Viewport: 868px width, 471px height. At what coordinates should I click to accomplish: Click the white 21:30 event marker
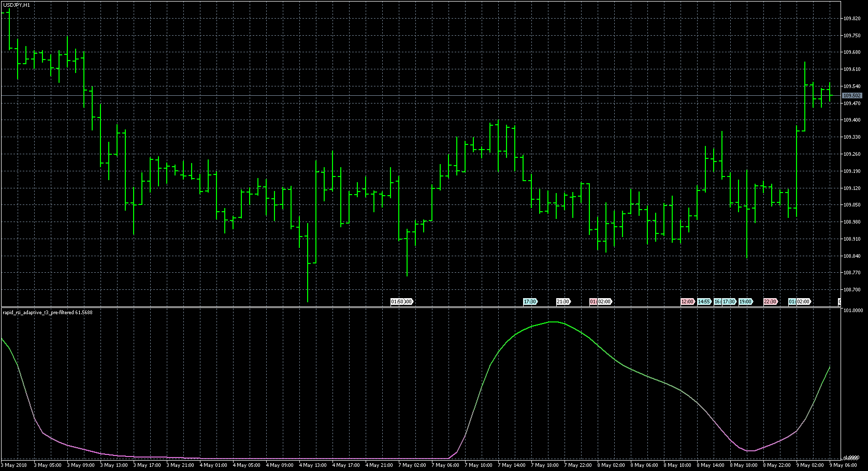(563, 301)
